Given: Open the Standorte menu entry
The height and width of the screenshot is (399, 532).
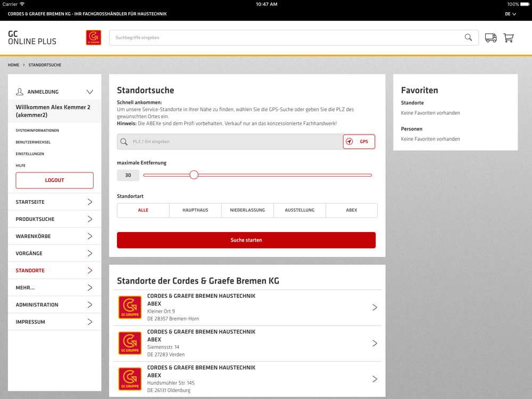Looking at the screenshot, I should [55, 270].
